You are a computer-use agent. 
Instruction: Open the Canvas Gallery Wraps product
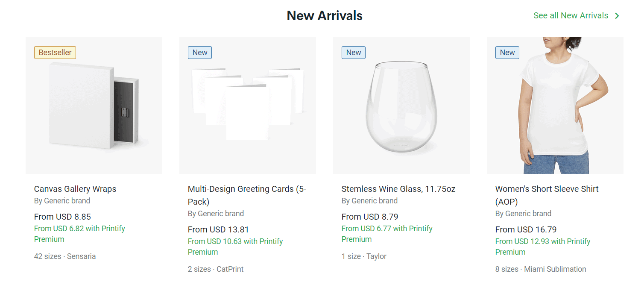click(x=75, y=188)
